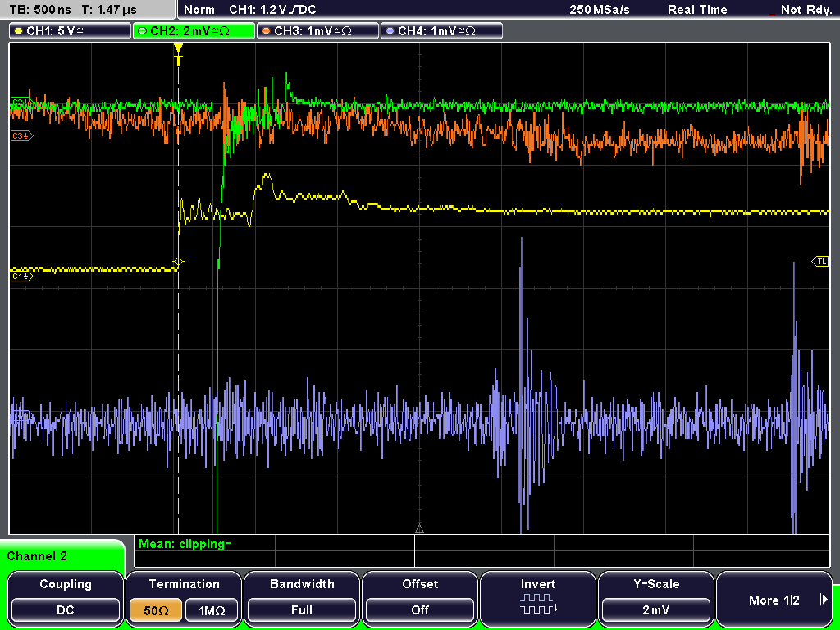This screenshot has width=840, height=630.
Task: Click the Channel 2 menu title
Action: [37, 556]
